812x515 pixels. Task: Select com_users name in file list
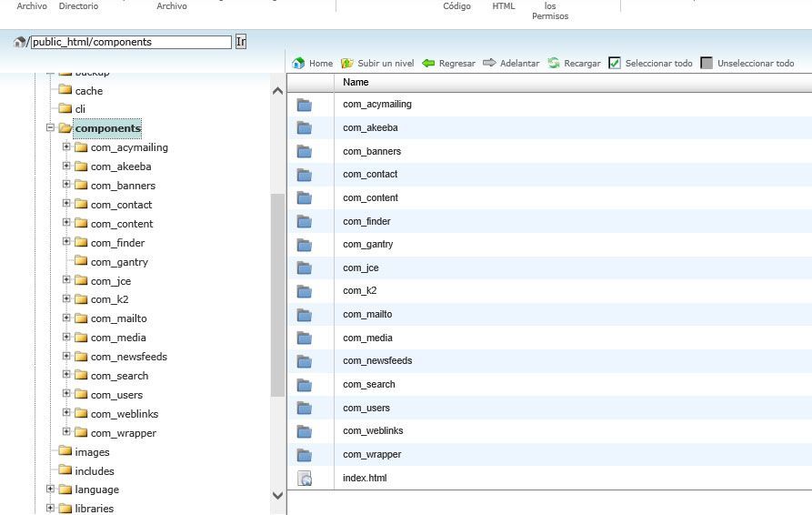(366, 408)
